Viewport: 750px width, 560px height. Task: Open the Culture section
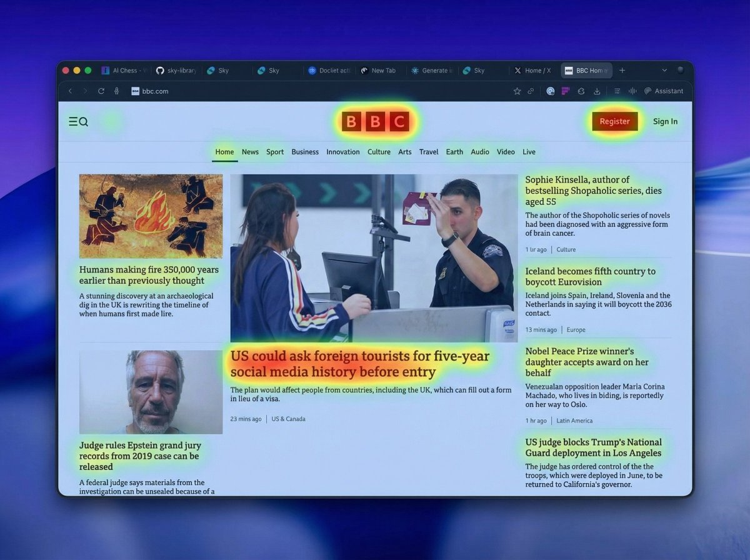(x=379, y=152)
